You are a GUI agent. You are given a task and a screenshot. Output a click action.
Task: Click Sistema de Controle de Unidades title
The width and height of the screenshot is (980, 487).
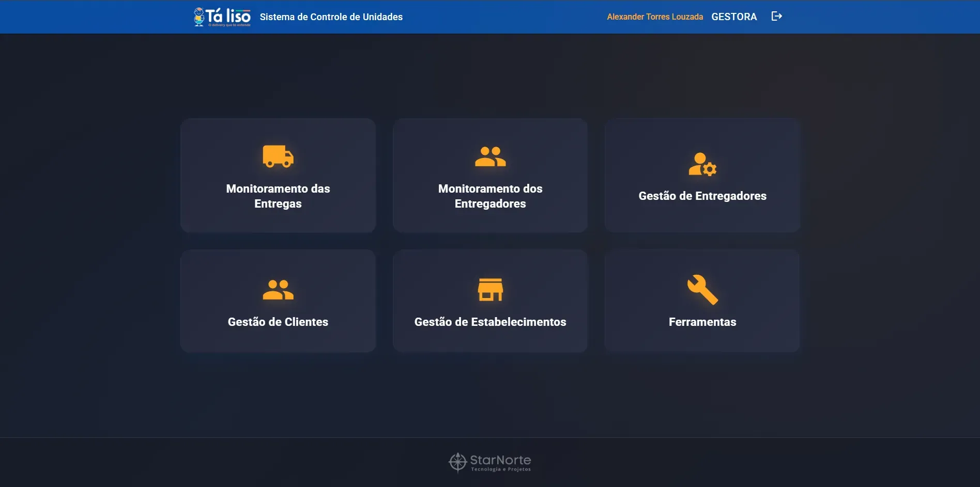331,17
